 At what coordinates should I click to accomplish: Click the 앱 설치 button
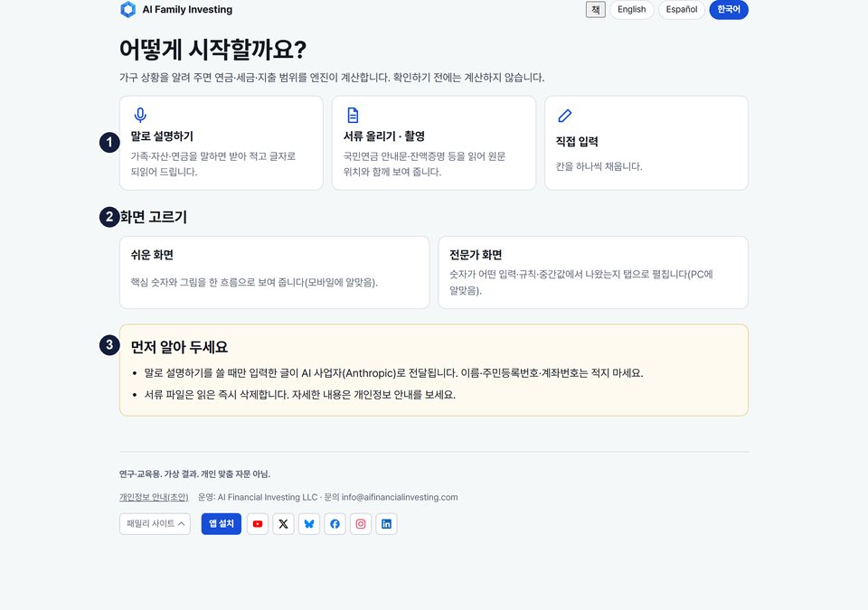click(x=222, y=523)
